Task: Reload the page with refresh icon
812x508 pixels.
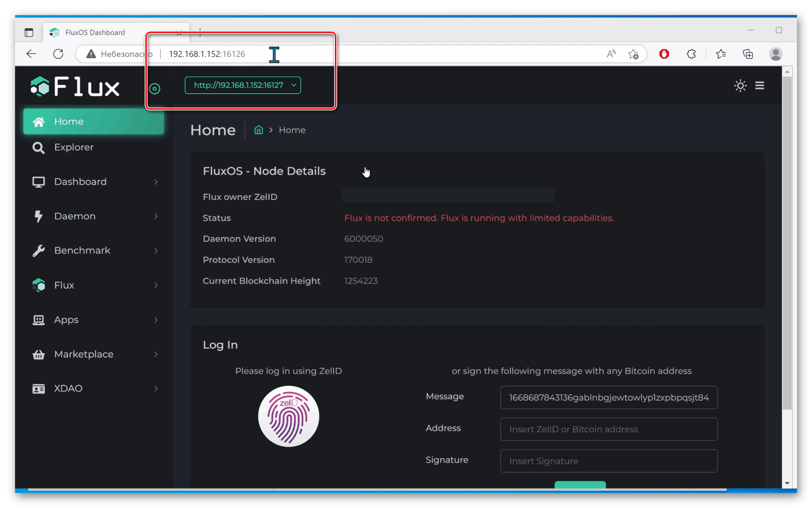Action: pyautogui.click(x=58, y=54)
